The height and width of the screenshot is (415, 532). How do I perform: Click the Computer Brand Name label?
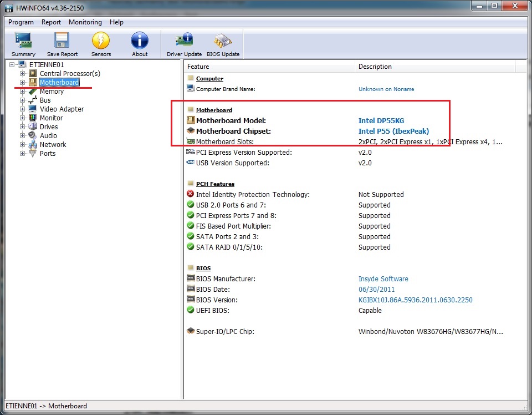pos(226,89)
